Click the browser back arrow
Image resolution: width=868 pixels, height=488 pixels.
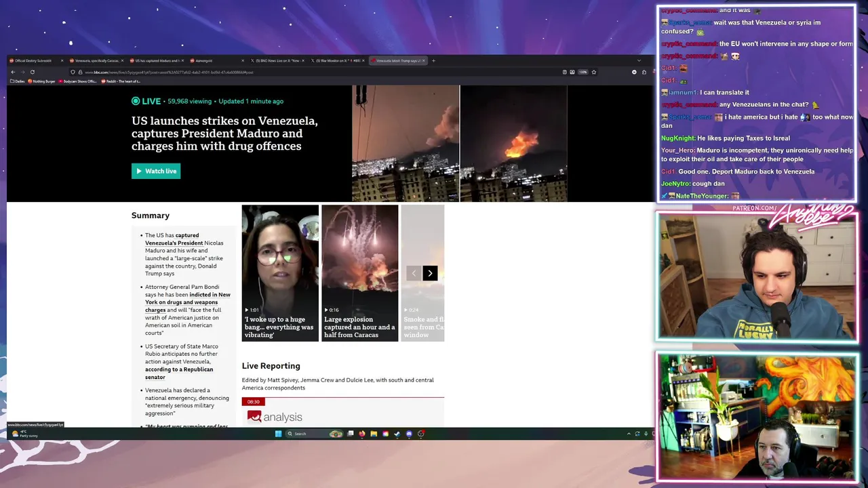(13, 72)
